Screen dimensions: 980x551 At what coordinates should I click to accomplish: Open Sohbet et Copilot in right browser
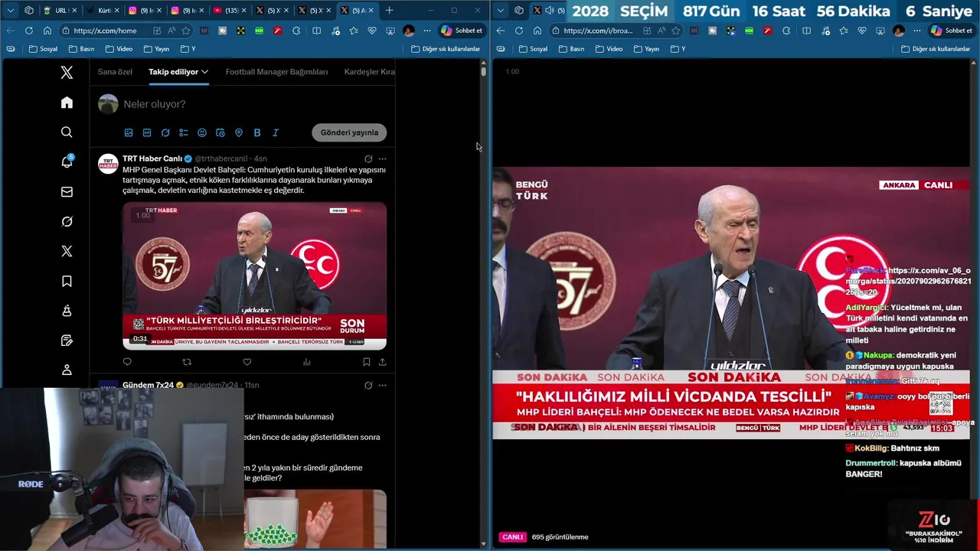click(x=951, y=31)
